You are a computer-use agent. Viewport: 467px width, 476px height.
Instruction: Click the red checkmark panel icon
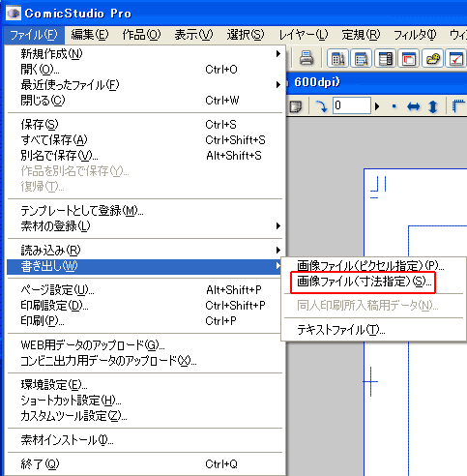[455, 59]
